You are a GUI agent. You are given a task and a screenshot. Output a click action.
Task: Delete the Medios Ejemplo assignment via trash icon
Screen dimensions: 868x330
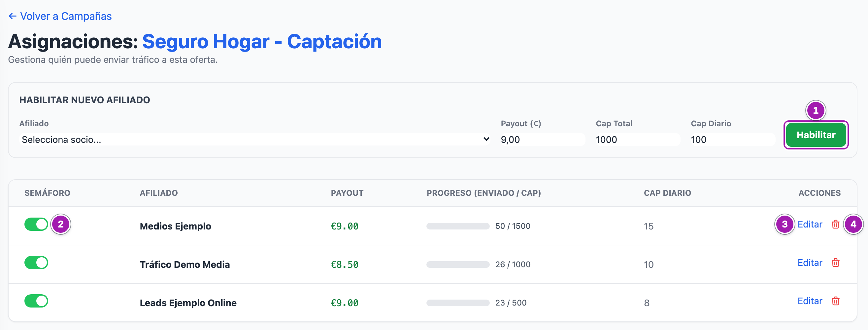pyautogui.click(x=835, y=225)
